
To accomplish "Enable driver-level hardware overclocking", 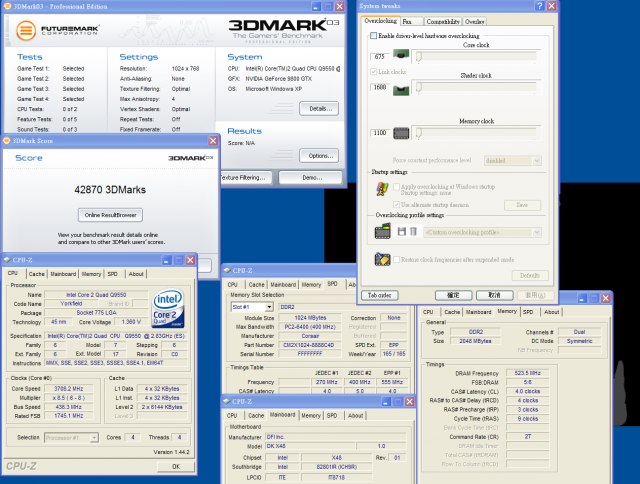I will [373, 36].
